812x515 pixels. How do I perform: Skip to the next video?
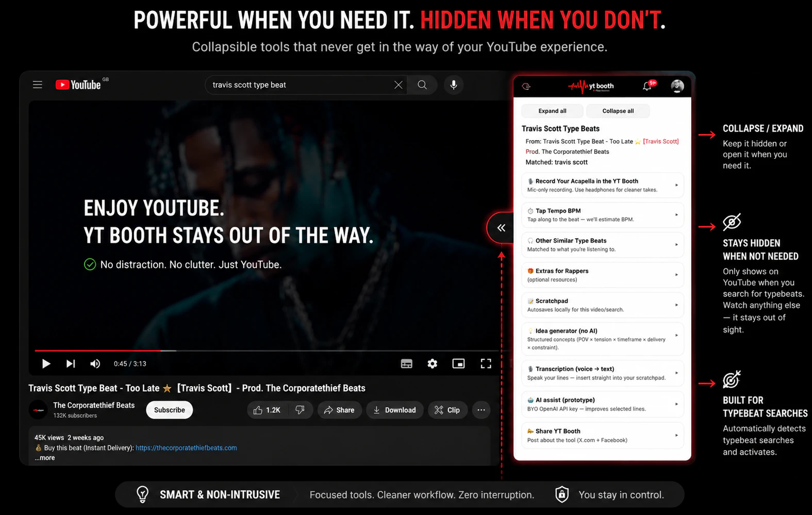(71, 363)
